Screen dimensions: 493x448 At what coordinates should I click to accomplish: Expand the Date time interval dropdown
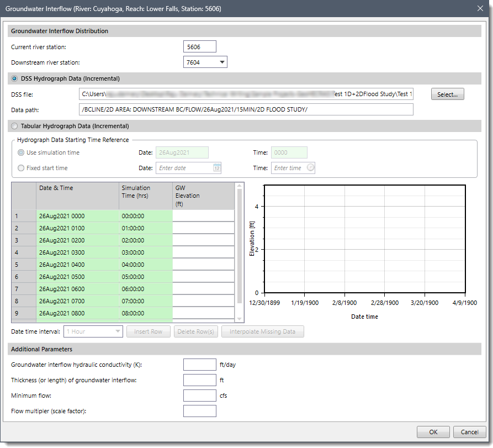pyautogui.click(x=118, y=331)
